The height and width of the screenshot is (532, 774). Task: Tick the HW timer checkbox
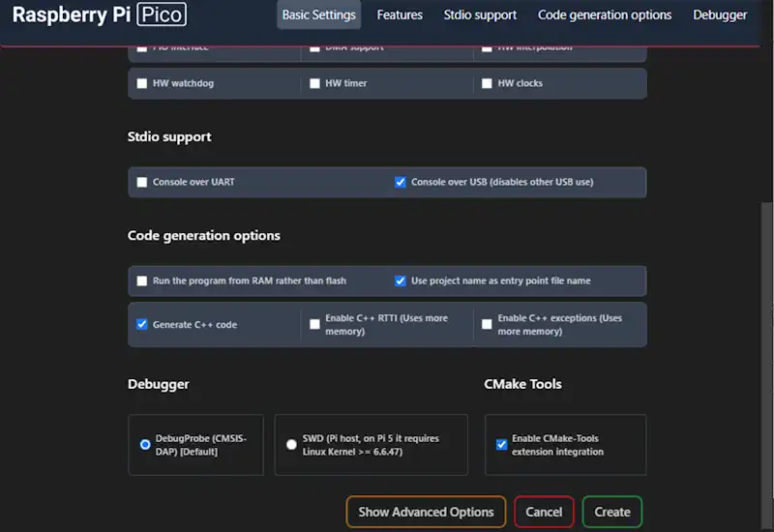point(315,83)
